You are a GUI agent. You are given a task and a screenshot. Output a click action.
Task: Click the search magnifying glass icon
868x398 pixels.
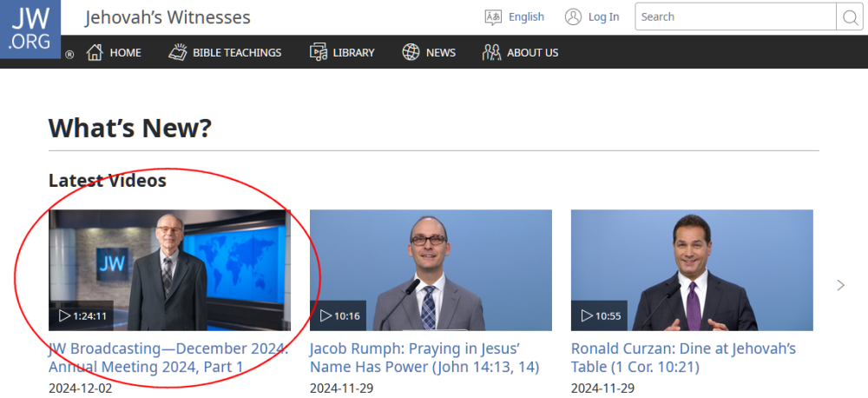pyautogui.click(x=848, y=17)
